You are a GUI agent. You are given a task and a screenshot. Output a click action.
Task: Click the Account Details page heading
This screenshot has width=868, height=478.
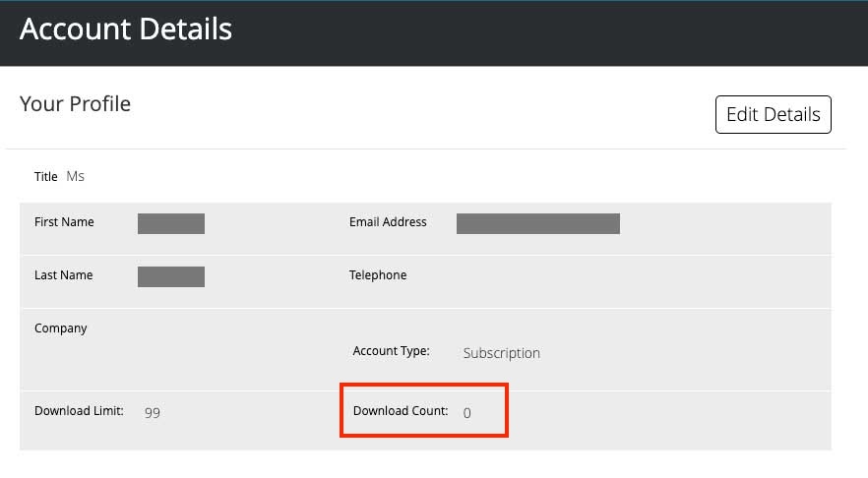point(126,30)
